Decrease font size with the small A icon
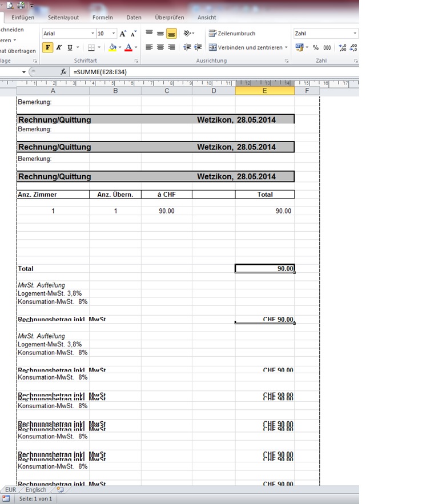This screenshot has height=504, width=426. 134,34
